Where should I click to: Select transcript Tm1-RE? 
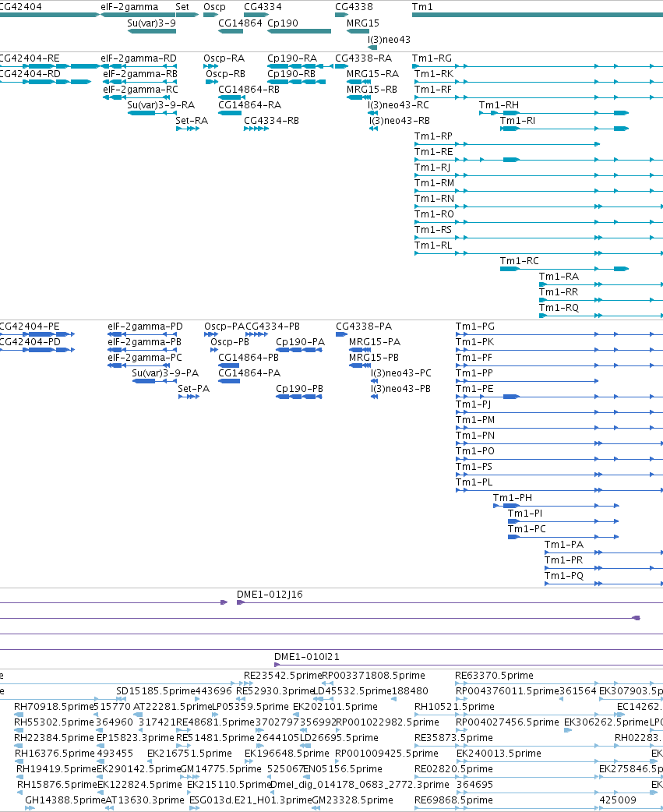[x=434, y=152]
